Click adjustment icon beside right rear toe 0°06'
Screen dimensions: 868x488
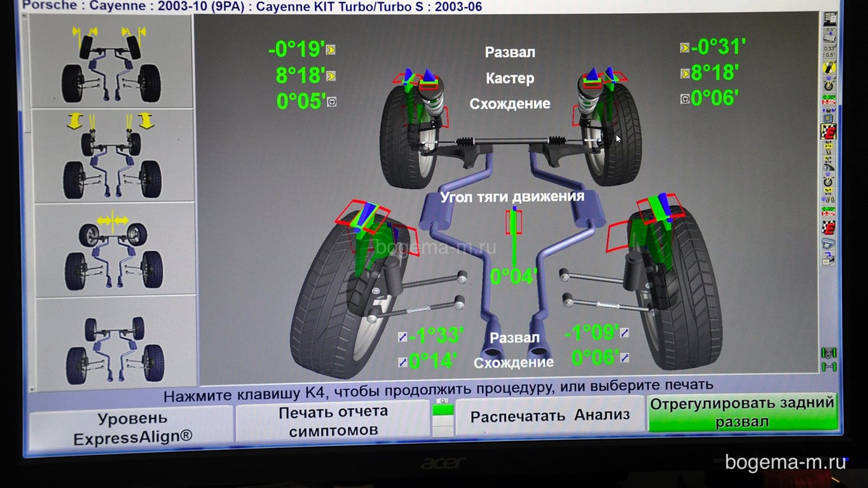(x=624, y=358)
